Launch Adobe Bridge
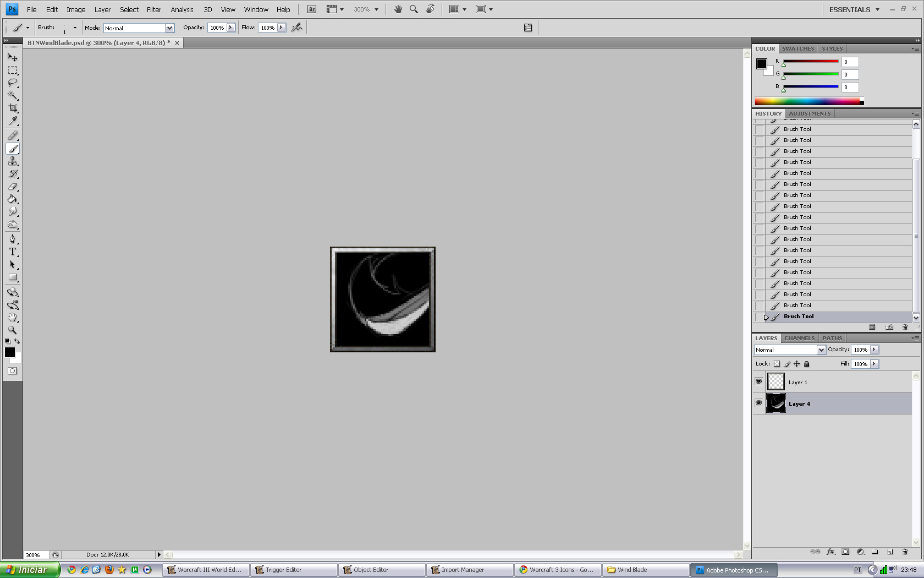Viewport: 924px width, 578px height. coord(312,9)
